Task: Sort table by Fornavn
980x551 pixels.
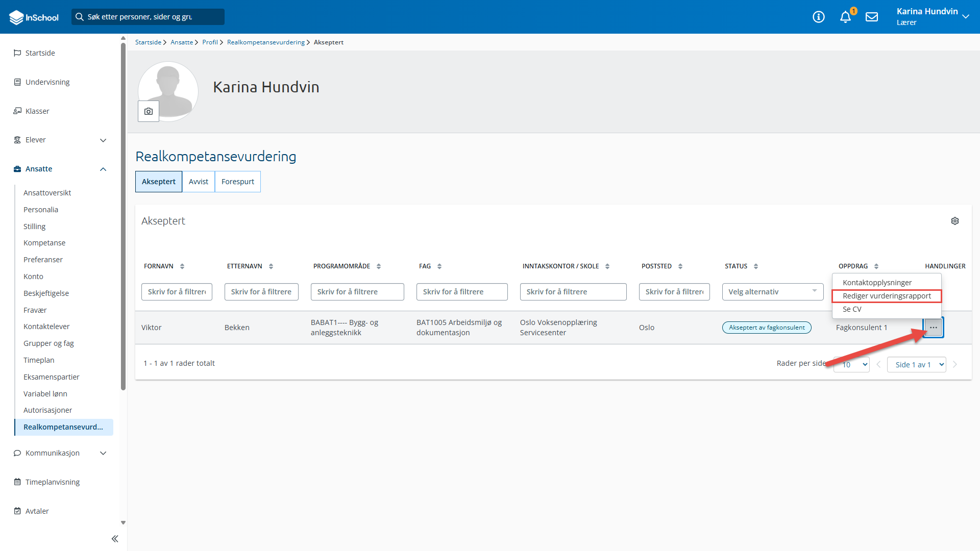Action: pos(182,266)
